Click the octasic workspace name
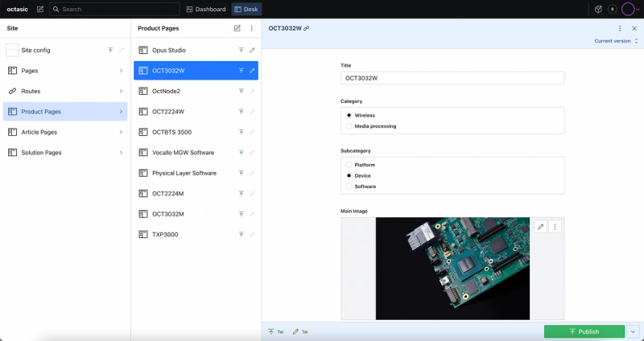This screenshot has width=644, height=341. pyautogui.click(x=17, y=9)
